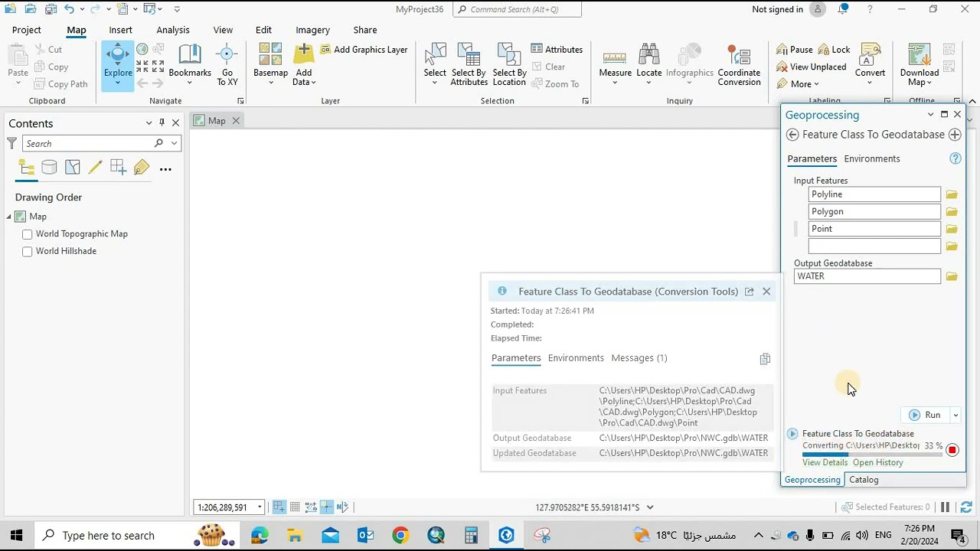Open the Contents pane options menu
The width and height of the screenshot is (980, 551).
[x=149, y=123]
